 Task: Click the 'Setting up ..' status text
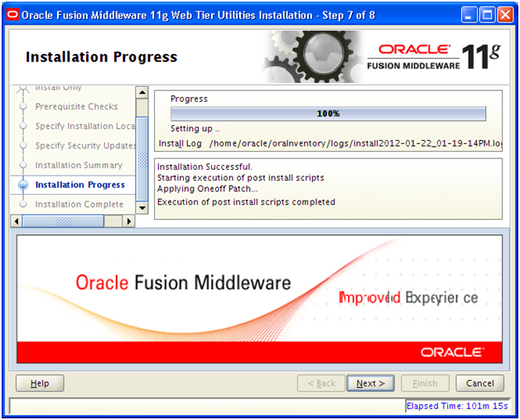click(x=195, y=128)
